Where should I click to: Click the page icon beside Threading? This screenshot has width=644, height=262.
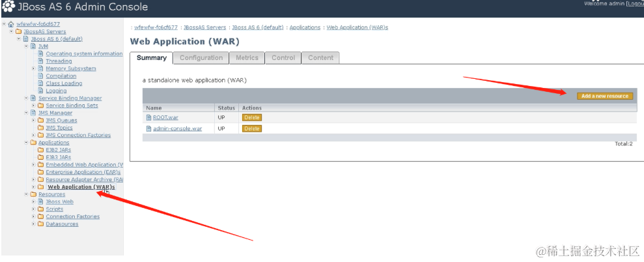pos(40,61)
